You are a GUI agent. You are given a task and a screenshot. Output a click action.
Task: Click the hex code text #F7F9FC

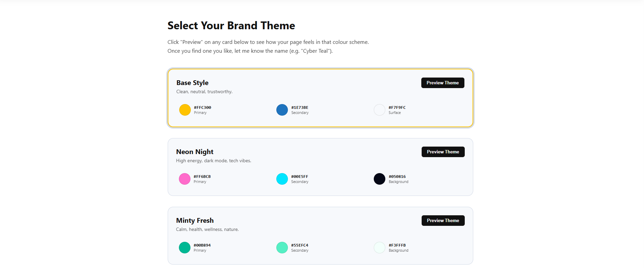[397, 107]
